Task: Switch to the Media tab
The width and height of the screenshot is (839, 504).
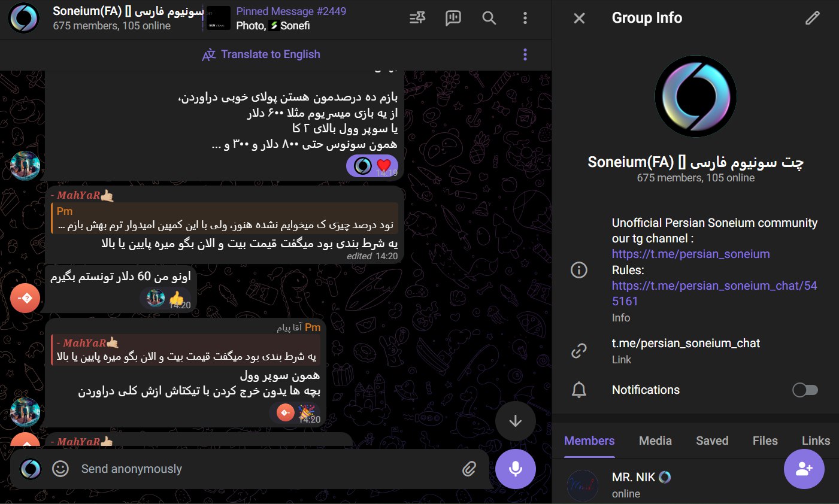Action: (655, 441)
